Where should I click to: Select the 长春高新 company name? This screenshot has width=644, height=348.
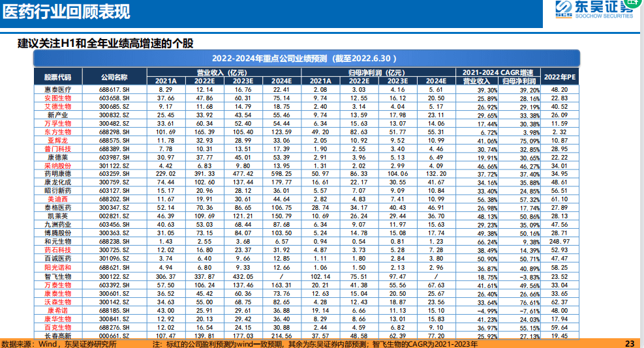(58, 336)
